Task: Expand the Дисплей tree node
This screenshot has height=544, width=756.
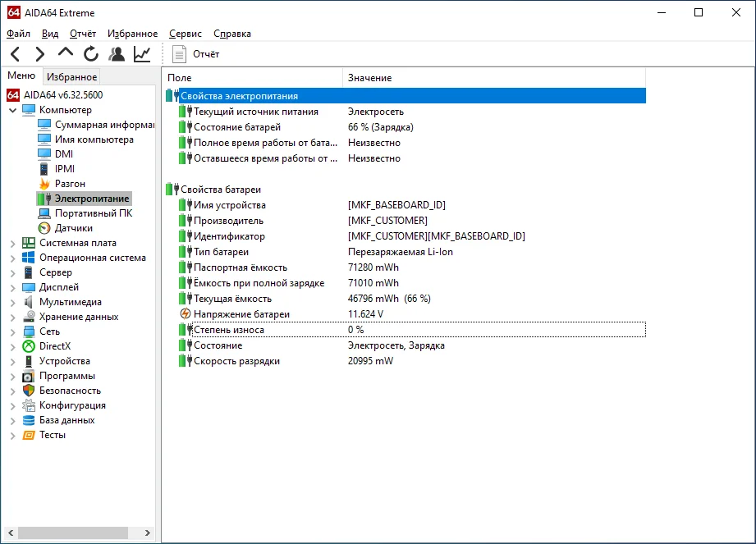Action: pyautogui.click(x=12, y=288)
